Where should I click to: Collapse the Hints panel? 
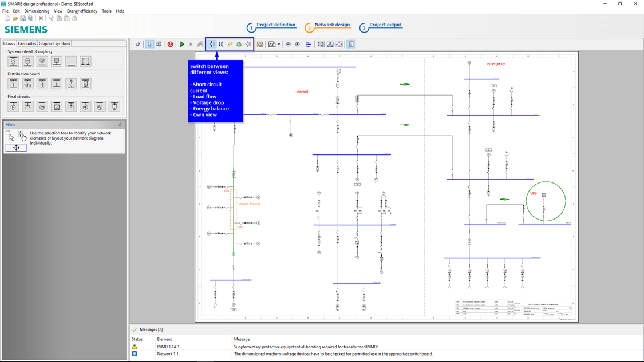[120, 125]
